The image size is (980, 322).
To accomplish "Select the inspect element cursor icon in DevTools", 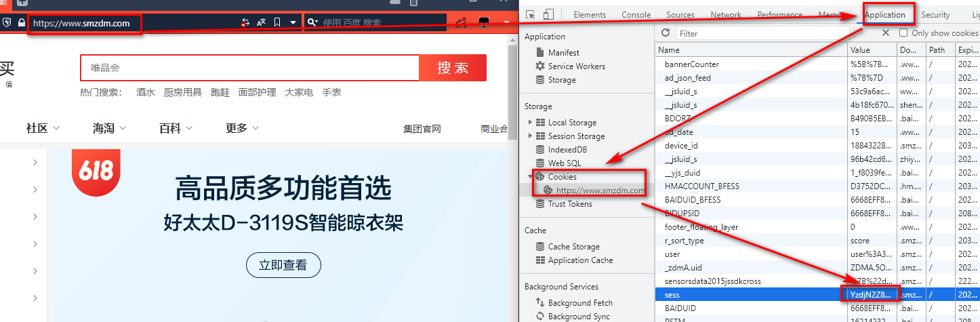I will click(x=531, y=14).
